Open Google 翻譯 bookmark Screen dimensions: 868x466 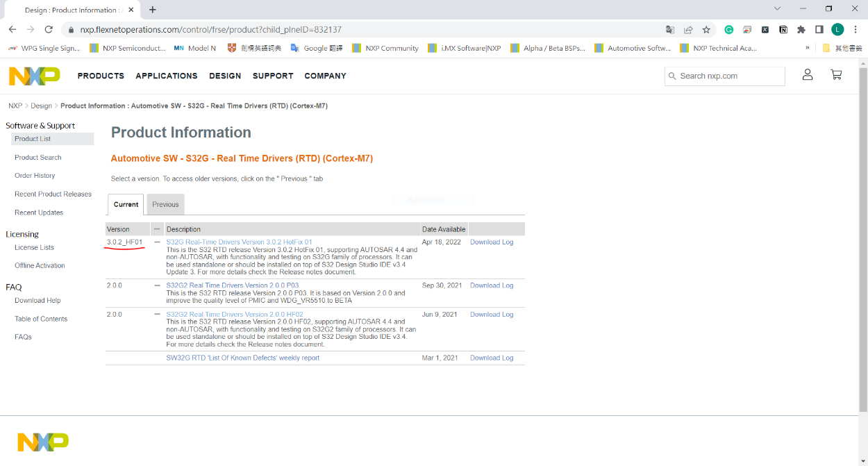pyautogui.click(x=317, y=48)
